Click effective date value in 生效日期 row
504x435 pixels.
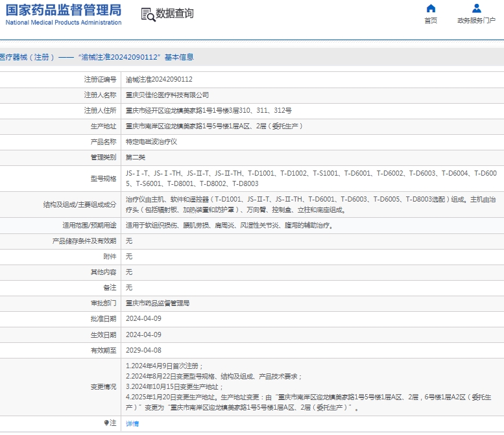(143, 335)
